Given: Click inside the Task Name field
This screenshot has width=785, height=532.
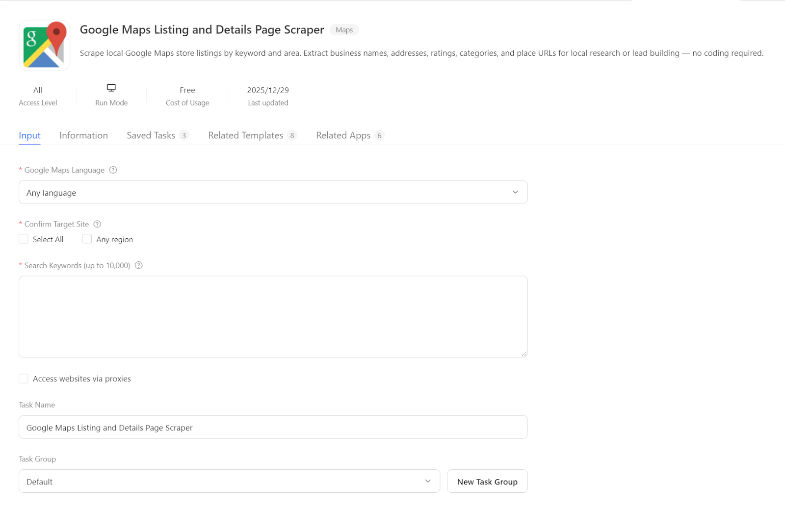Looking at the screenshot, I should (273, 427).
